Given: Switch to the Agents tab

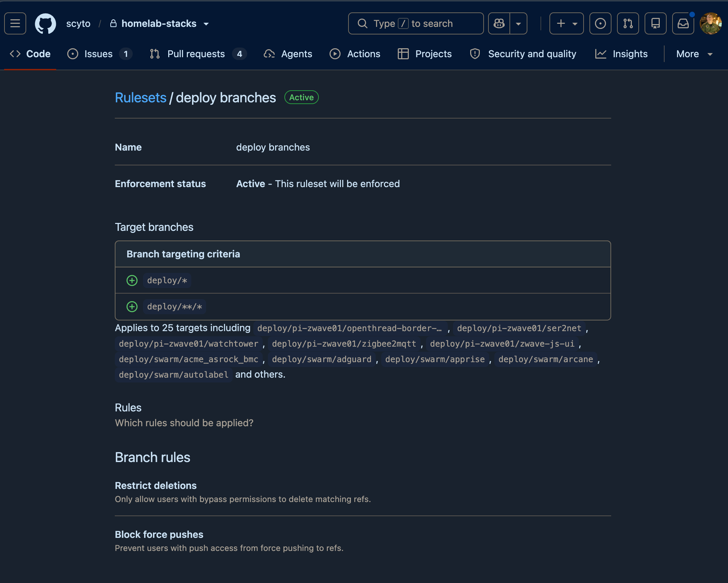Looking at the screenshot, I should pos(288,54).
